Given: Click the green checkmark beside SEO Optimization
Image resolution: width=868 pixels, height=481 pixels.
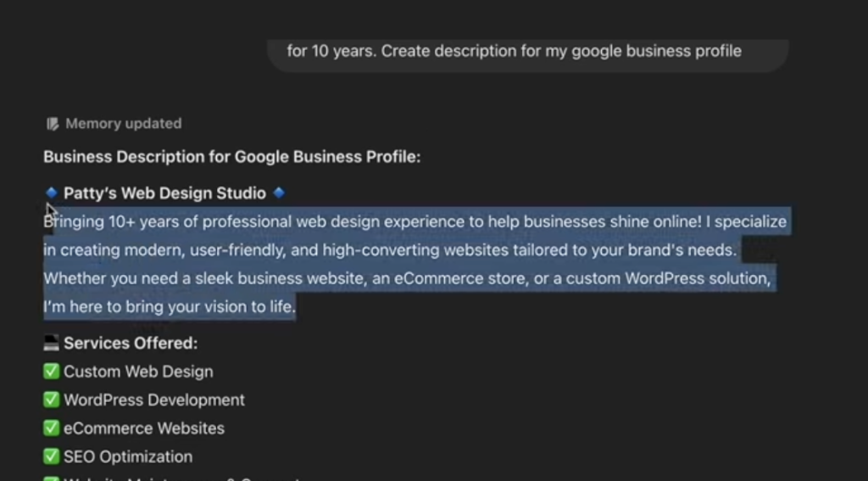Looking at the screenshot, I should pyautogui.click(x=52, y=456).
